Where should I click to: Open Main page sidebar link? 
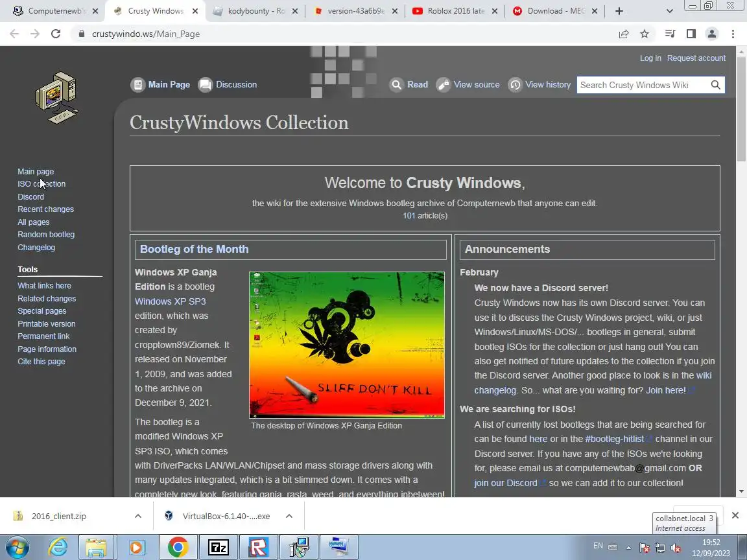click(x=36, y=171)
